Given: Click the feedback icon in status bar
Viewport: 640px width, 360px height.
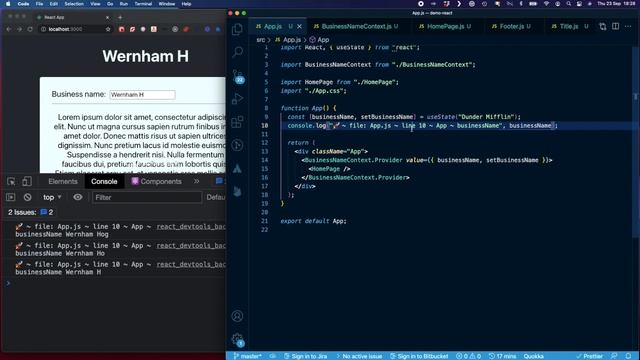Looking at the screenshot, I should pyautogui.click(x=614, y=356).
